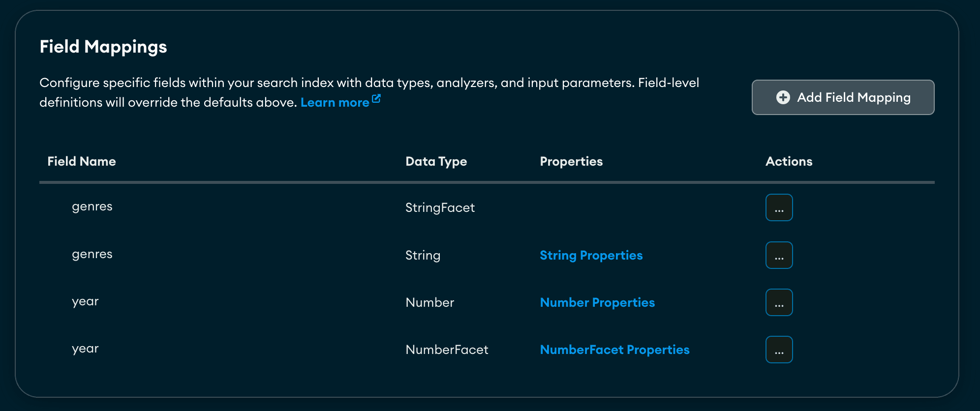Open actions menu for year NumberFacet row
This screenshot has width=980, height=411.
pos(779,350)
